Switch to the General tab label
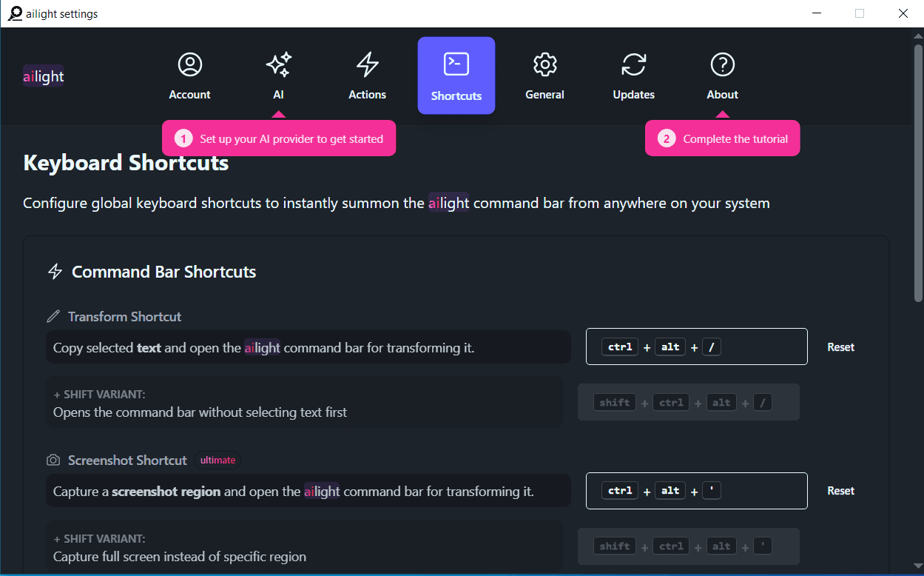 pyautogui.click(x=545, y=95)
